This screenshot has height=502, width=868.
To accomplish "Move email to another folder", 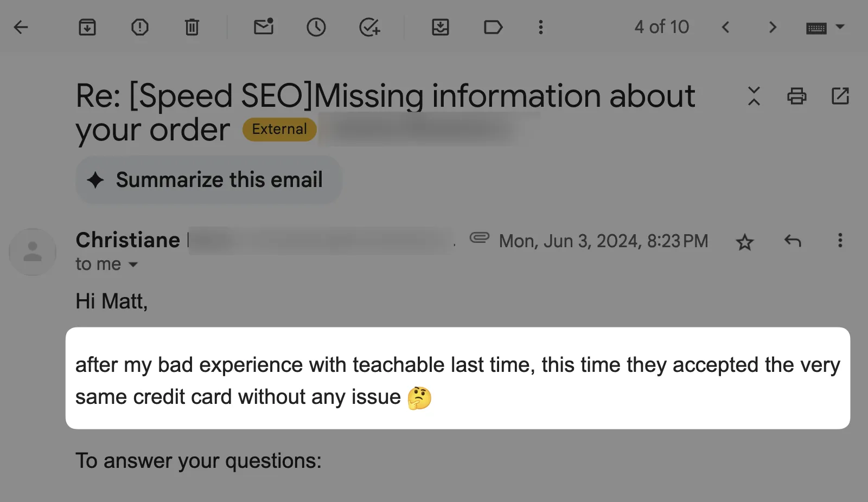I will [441, 27].
